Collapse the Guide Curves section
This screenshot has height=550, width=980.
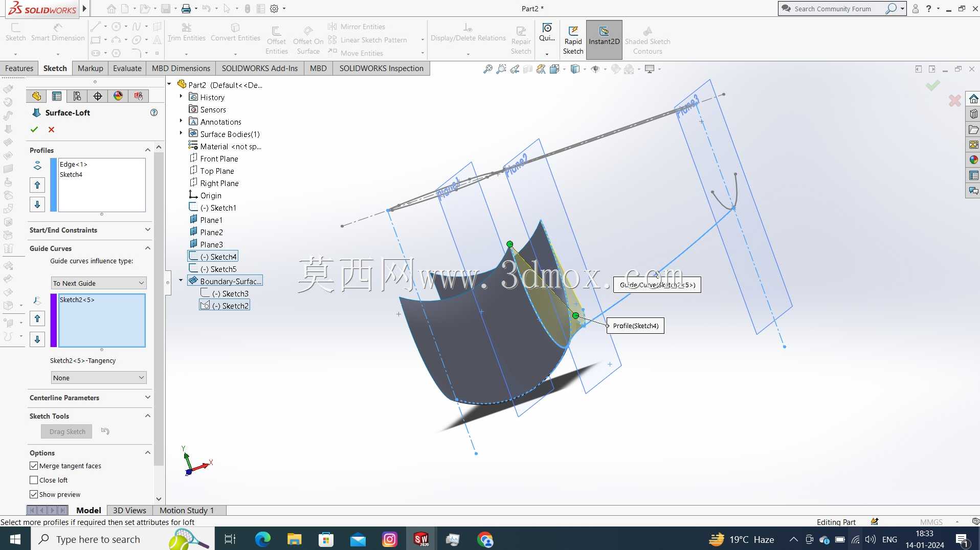click(x=148, y=248)
